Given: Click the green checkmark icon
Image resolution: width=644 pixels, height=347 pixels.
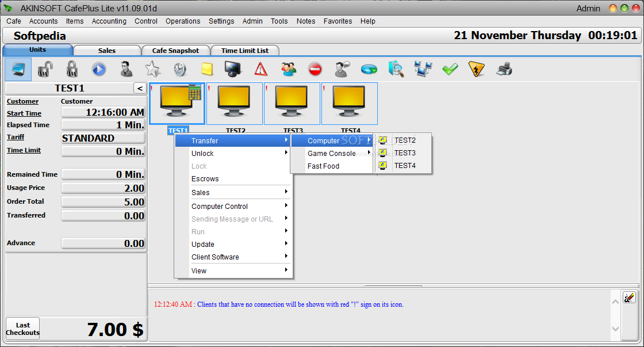Looking at the screenshot, I should [x=450, y=69].
